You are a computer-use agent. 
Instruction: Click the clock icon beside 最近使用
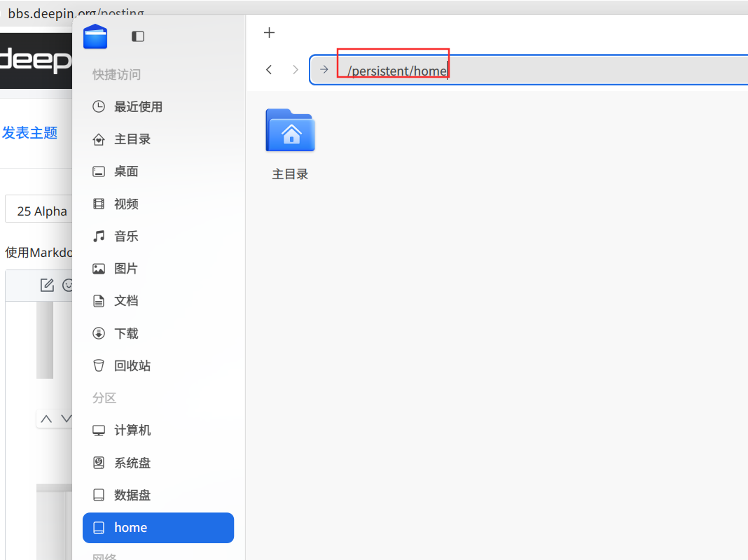(x=99, y=107)
